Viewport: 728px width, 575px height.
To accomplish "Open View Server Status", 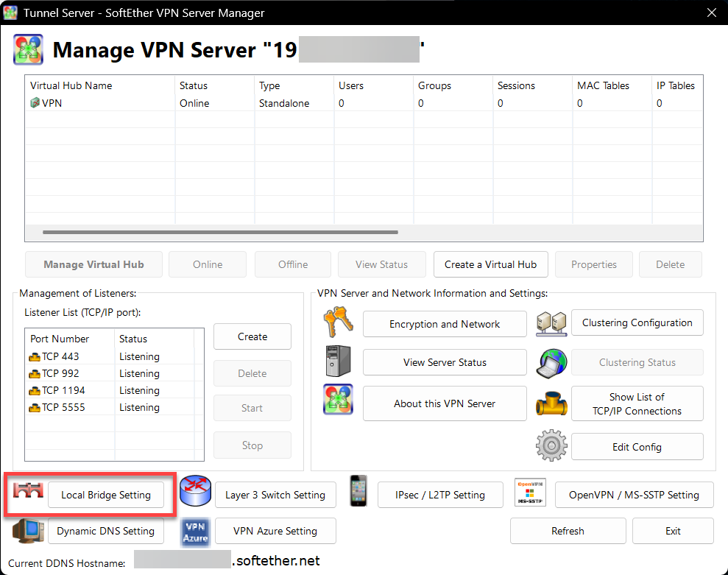I will coord(445,362).
